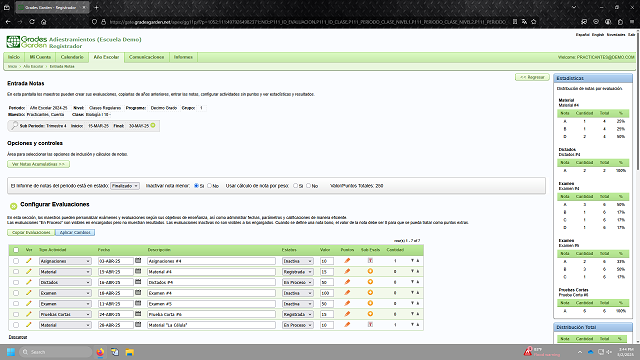Click the green status icon after date 30-MAY-25

153,125
